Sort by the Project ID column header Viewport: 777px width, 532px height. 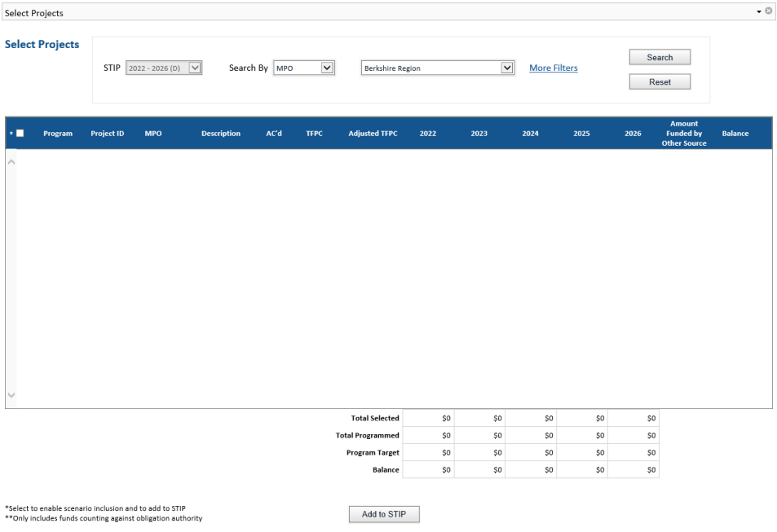[x=107, y=133]
